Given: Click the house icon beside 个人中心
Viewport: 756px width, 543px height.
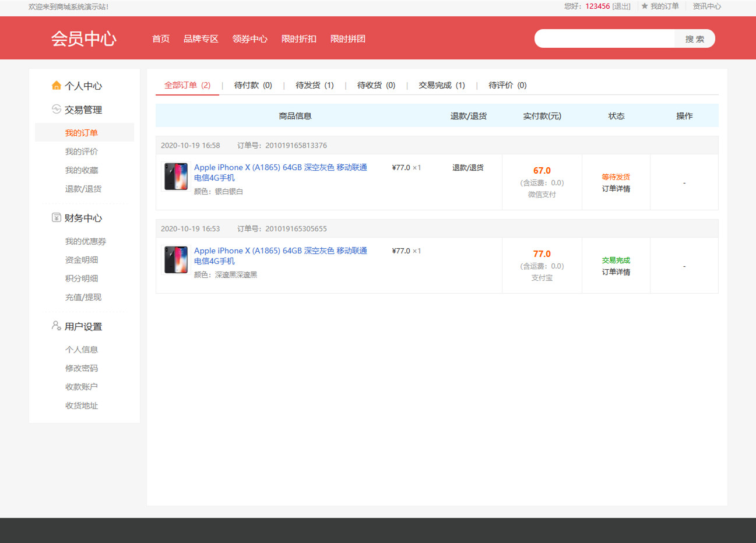Looking at the screenshot, I should pos(57,86).
